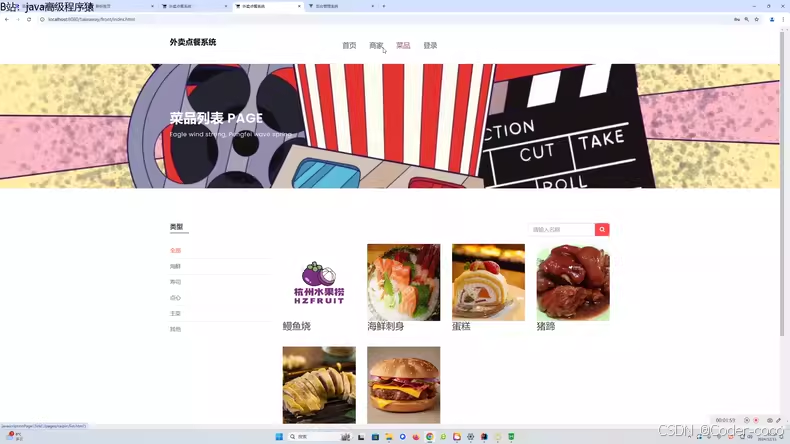Click the 鳗鱼烧 dish title text
The height and width of the screenshot is (444, 790).
click(297, 327)
